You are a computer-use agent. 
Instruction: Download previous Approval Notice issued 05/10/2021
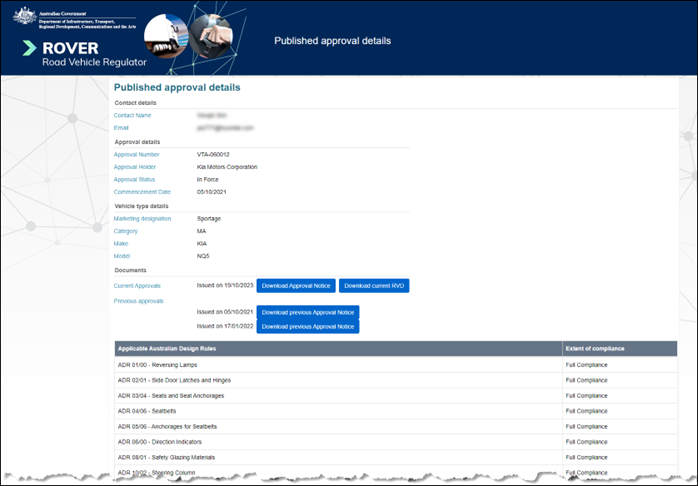(x=308, y=312)
